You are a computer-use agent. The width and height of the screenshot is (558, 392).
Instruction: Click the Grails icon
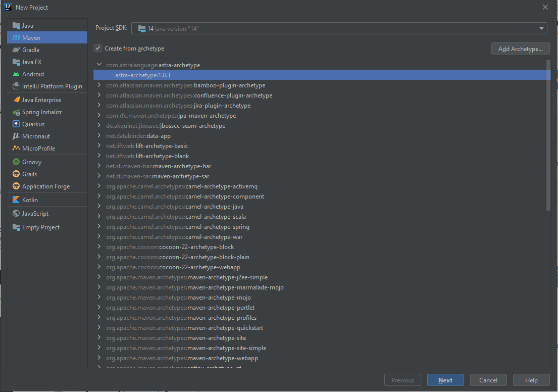(16, 174)
